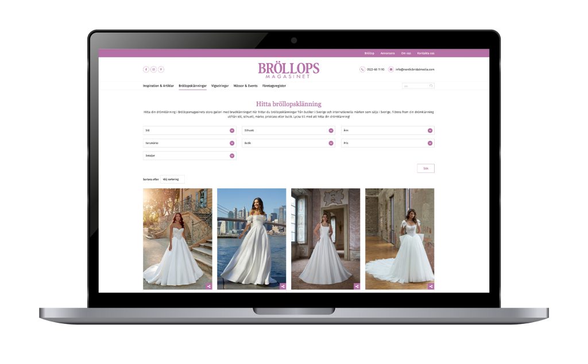The image size is (588, 364).
Task: Expand the Silhuett filter dropdown
Action: tap(288, 130)
